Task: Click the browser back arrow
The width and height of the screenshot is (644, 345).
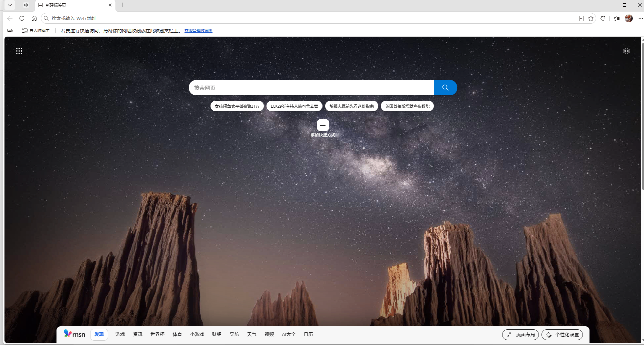Action: coord(10,18)
